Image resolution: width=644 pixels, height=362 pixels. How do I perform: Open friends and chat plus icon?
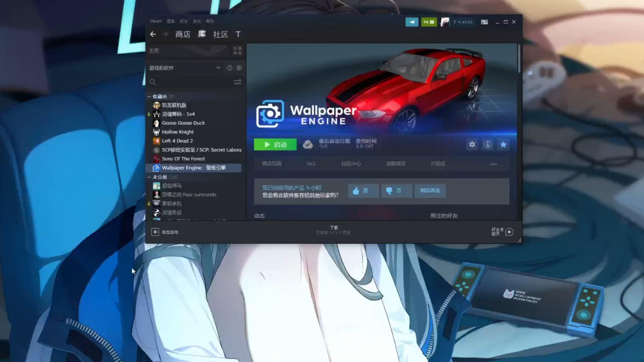(509, 232)
